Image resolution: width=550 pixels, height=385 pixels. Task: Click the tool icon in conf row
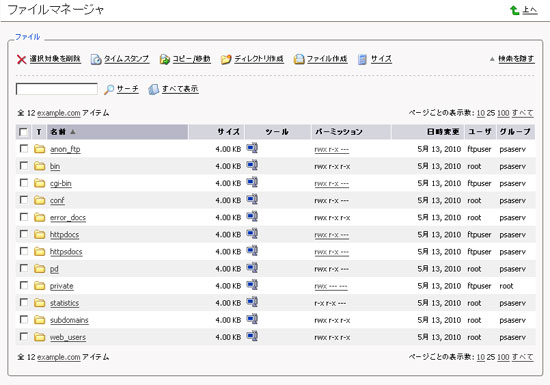(252, 200)
